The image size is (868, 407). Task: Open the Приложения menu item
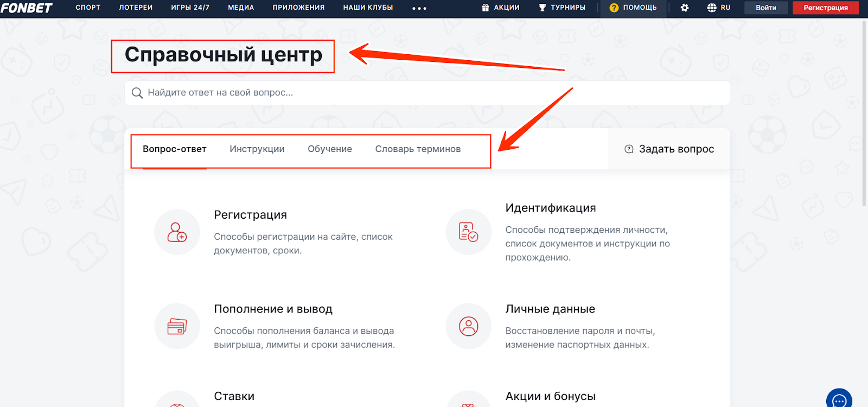pyautogui.click(x=298, y=8)
